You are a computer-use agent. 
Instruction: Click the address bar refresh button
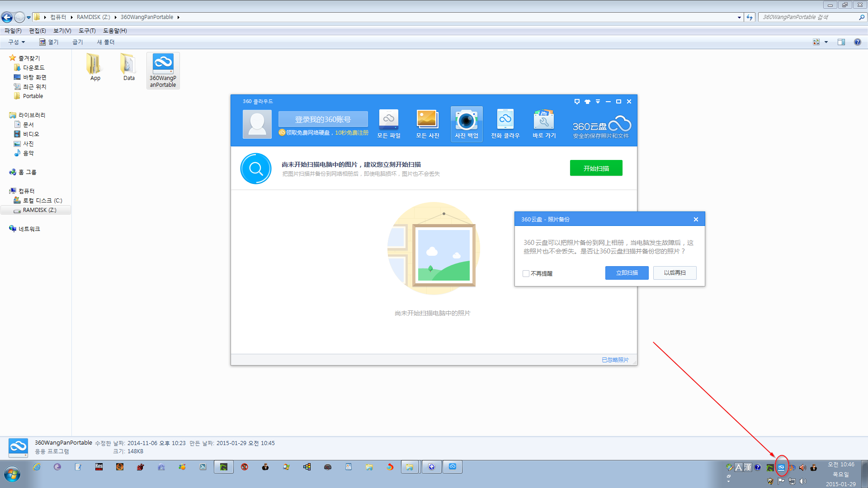pyautogui.click(x=750, y=17)
